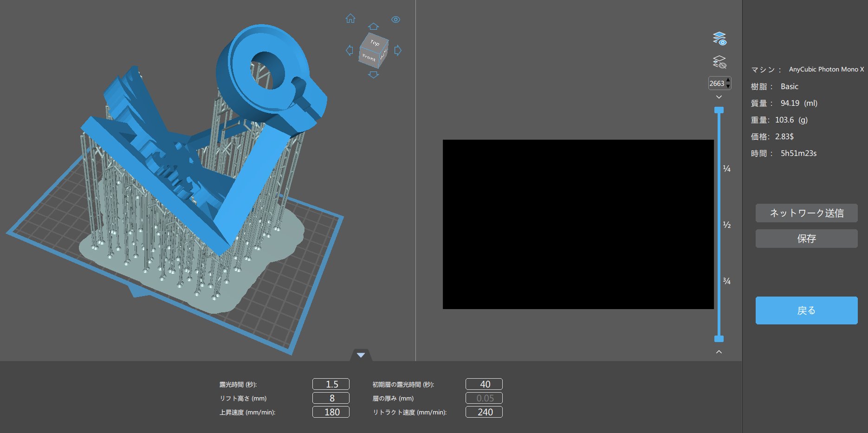Toggle the hidden-layers icon with crossed eye

[719, 62]
